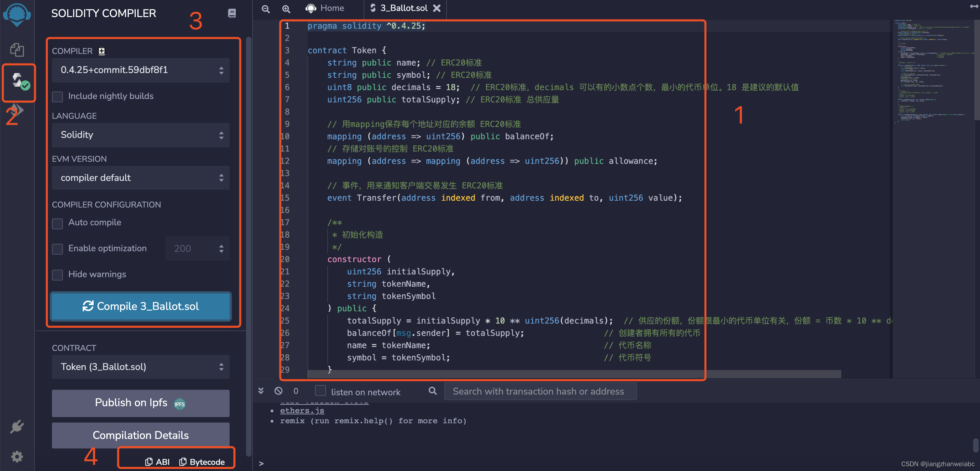The width and height of the screenshot is (980, 471).
Task: Open the compiler version dropdown
Action: pyautogui.click(x=140, y=70)
